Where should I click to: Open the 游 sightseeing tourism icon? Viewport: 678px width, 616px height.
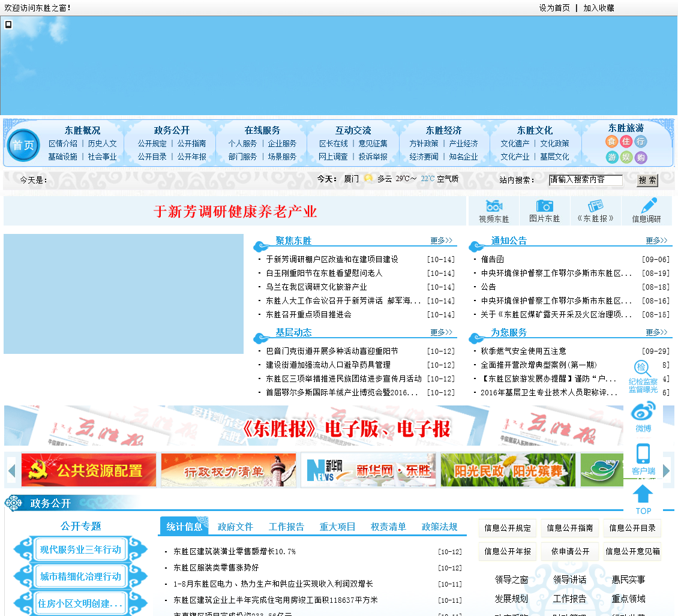click(611, 157)
